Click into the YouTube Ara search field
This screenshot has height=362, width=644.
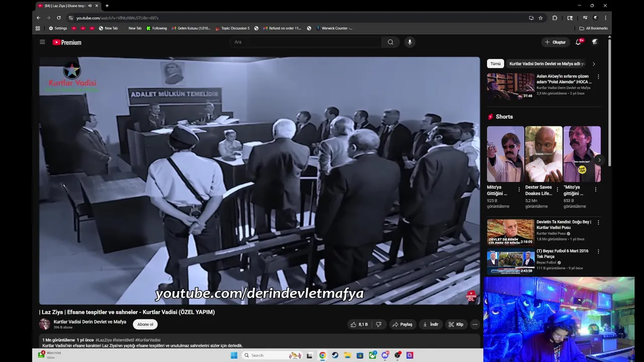point(306,42)
